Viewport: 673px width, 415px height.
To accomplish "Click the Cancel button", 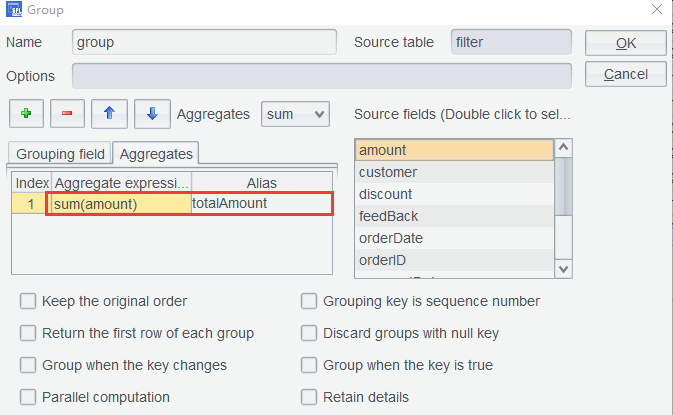I will click(626, 74).
